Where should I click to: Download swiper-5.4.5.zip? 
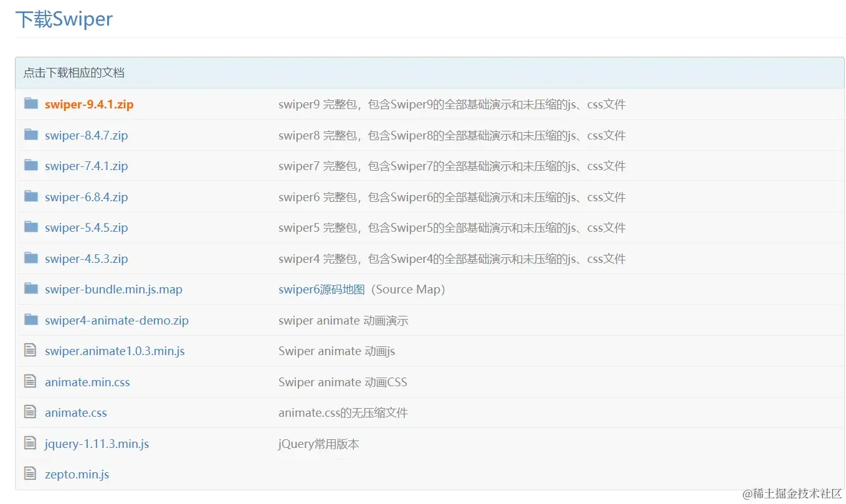[x=87, y=228]
